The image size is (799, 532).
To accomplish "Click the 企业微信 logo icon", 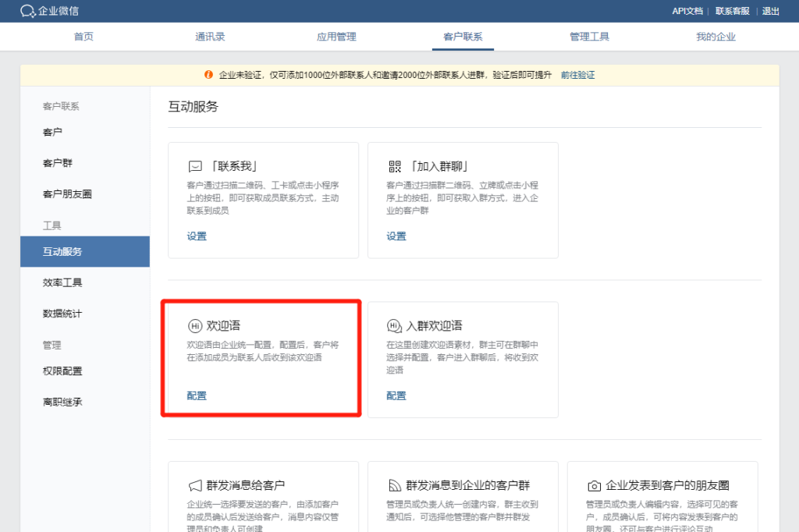I will (28, 11).
